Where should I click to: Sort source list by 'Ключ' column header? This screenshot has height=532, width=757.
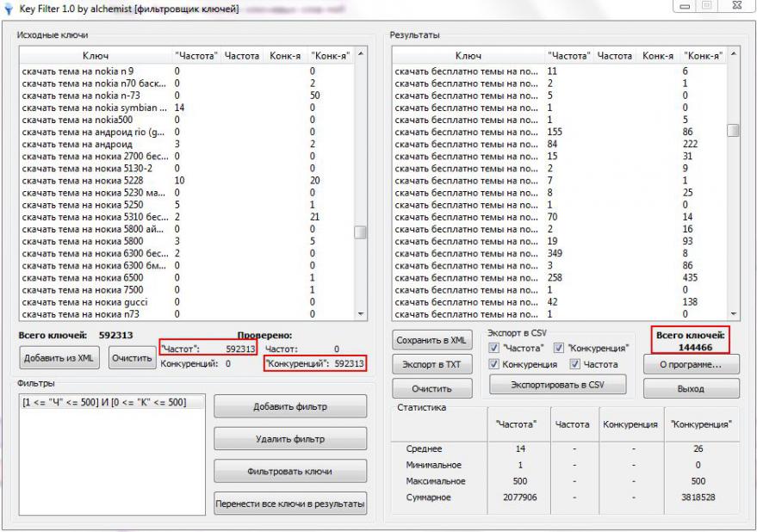point(96,55)
